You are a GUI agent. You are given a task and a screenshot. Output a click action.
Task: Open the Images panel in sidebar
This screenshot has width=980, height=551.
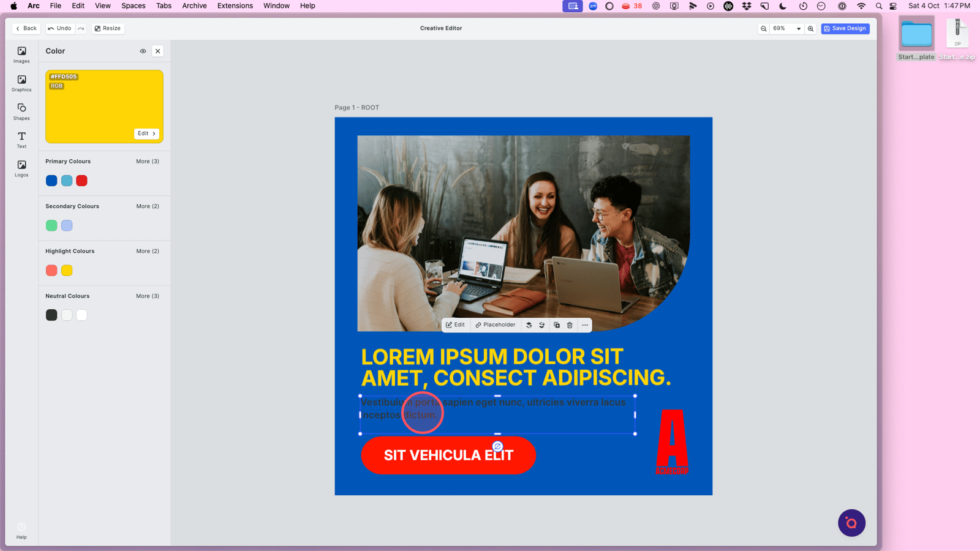(21, 54)
